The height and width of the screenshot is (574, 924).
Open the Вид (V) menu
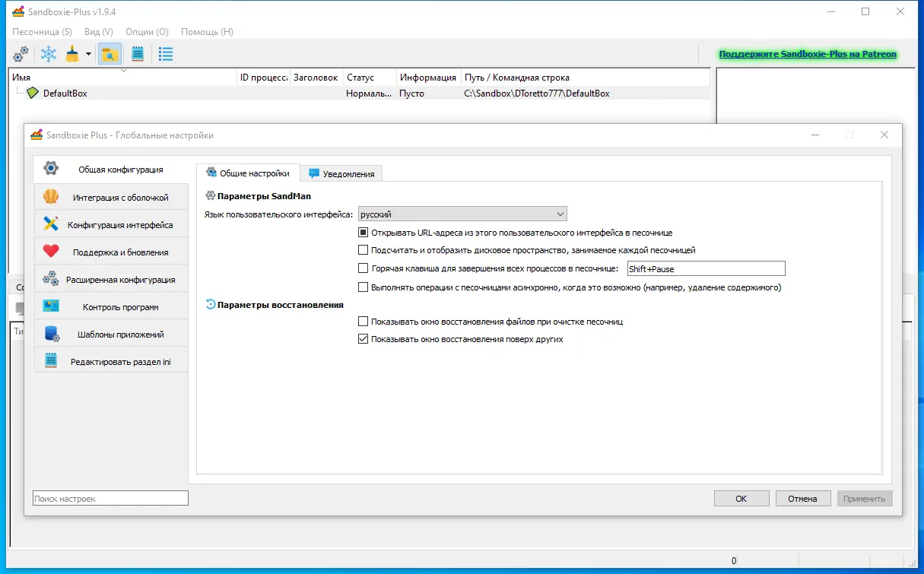pyautogui.click(x=99, y=32)
